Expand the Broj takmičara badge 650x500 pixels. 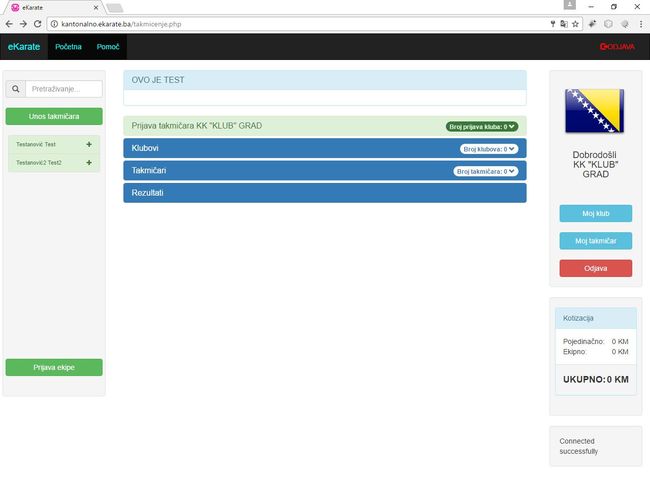[x=487, y=171]
